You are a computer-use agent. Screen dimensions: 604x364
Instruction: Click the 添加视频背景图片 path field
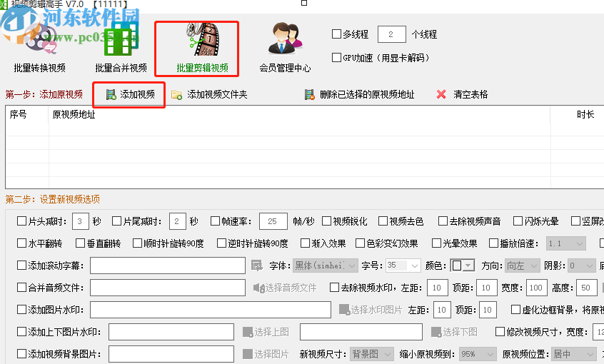[x=171, y=354]
